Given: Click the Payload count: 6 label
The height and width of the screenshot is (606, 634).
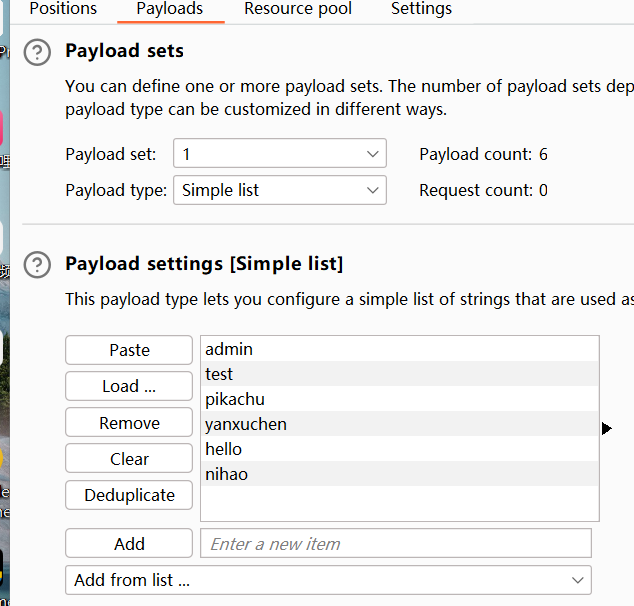Looking at the screenshot, I should tap(483, 154).
